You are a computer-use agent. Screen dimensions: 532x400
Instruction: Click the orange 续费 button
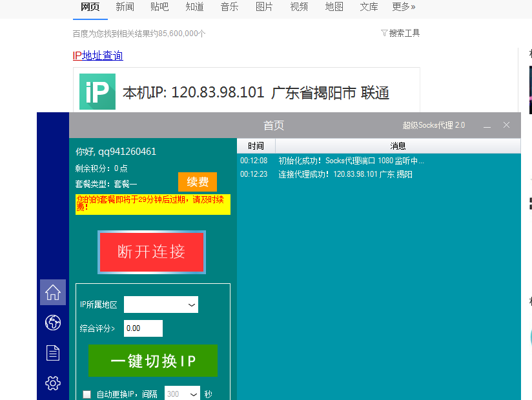click(198, 182)
